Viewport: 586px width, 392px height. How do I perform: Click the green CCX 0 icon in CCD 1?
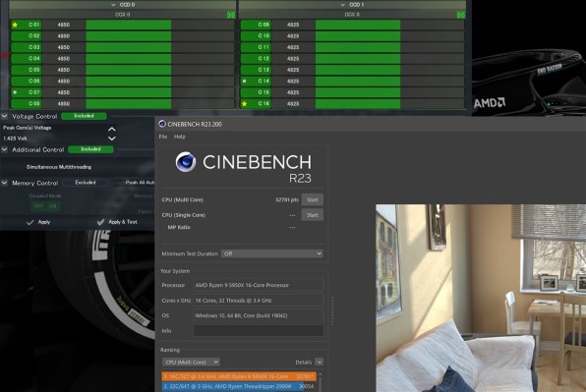click(461, 15)
